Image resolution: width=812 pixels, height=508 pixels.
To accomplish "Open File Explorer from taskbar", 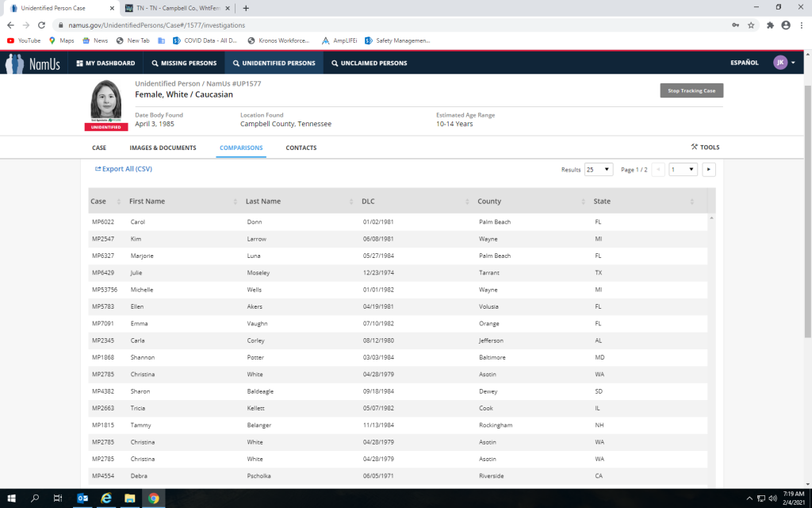I will (x=129, y=498).
